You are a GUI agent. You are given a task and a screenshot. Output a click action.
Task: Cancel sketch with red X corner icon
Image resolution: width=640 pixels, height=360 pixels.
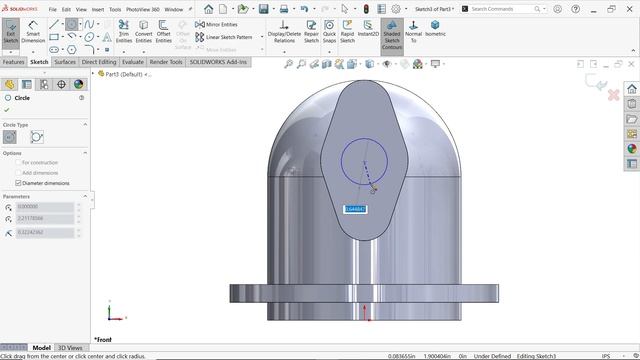[613, 96]
